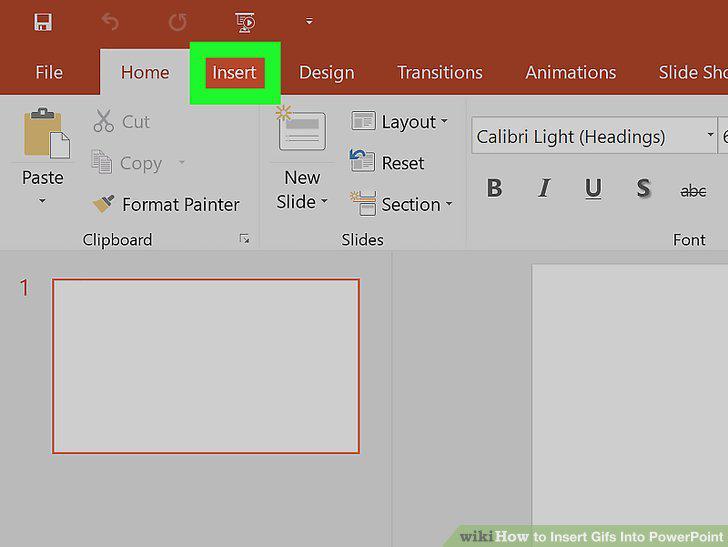This screenshot has height=547, width=728.
Task: Go to the Animations tab
Action: 571,72
